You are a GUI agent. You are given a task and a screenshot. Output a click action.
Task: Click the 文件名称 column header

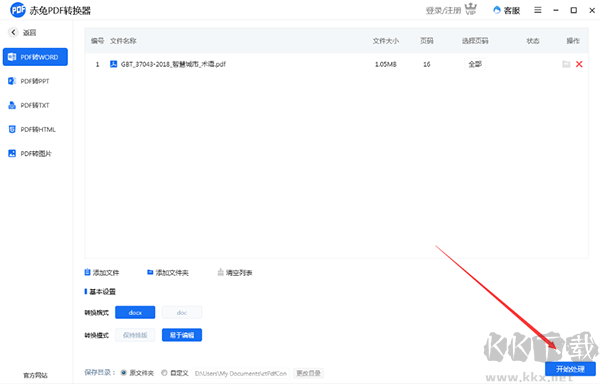[123, 41]
